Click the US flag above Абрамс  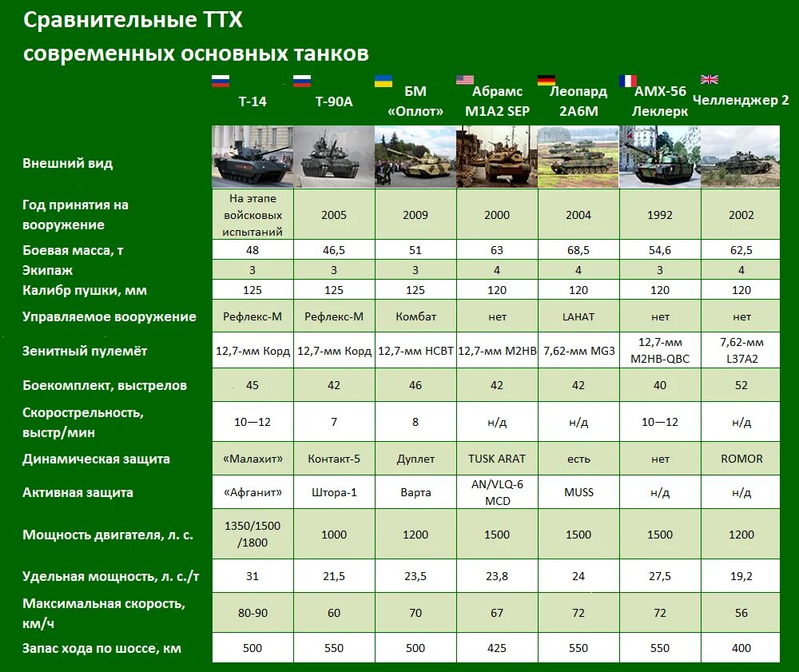[x=465, y=79]
